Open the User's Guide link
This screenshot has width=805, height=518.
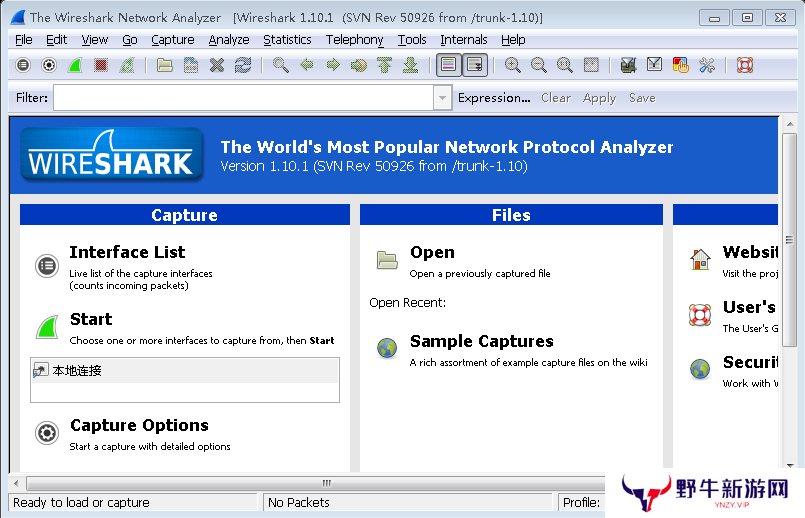(749, 307)
